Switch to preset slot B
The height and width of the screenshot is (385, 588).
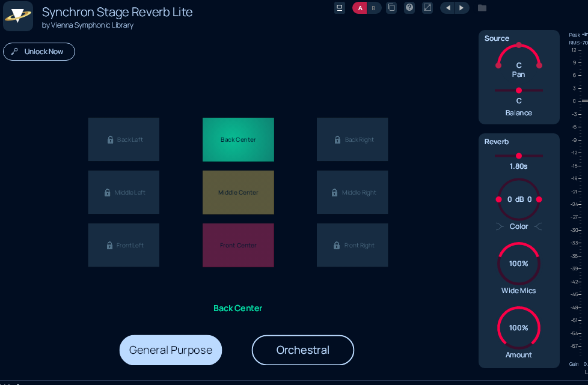pos(373,8)
